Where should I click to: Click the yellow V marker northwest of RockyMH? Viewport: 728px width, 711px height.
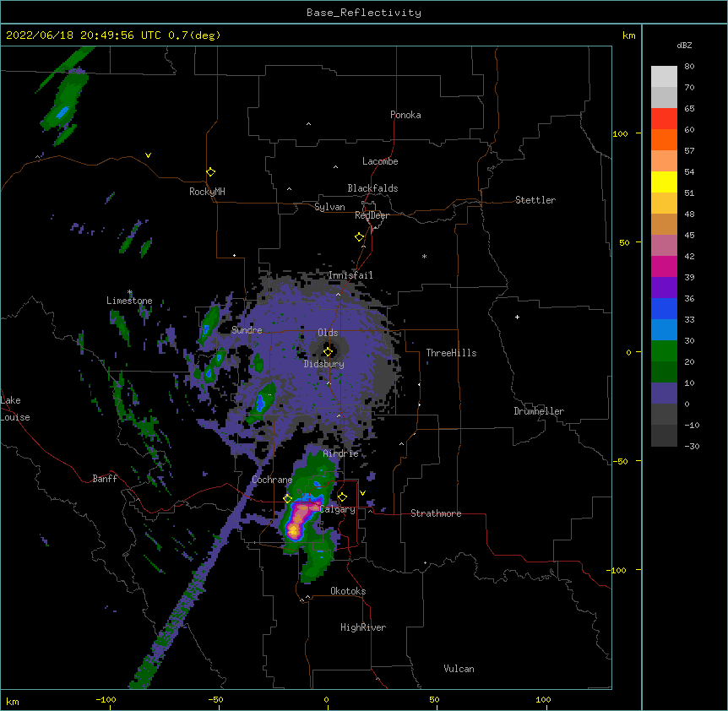[x=148, y=155]
